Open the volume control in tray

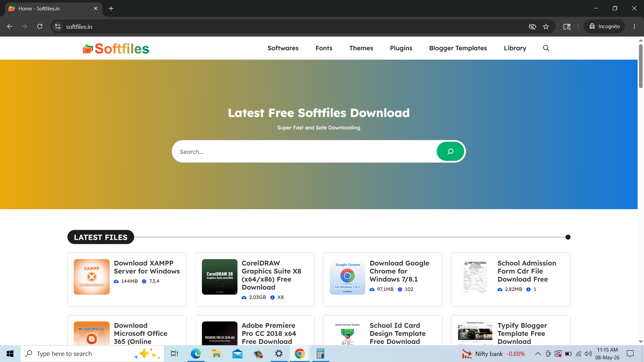point(588,354)
